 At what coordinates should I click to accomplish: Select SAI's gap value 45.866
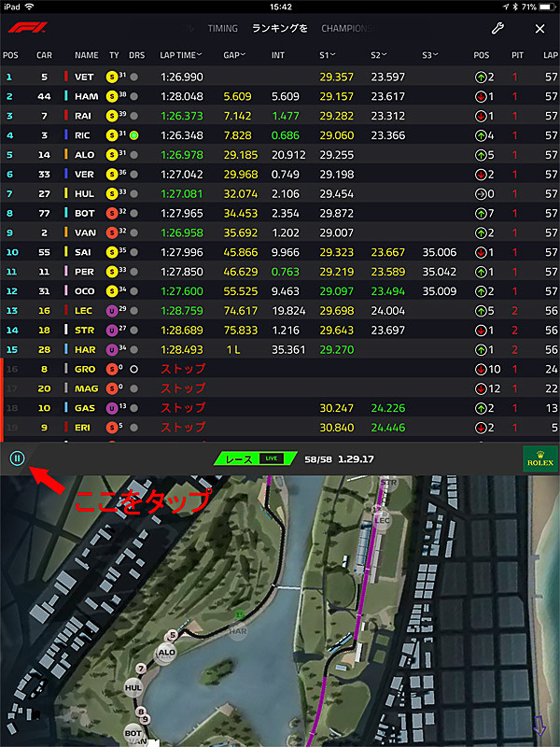pyautogui.click(x=241, y=252)
